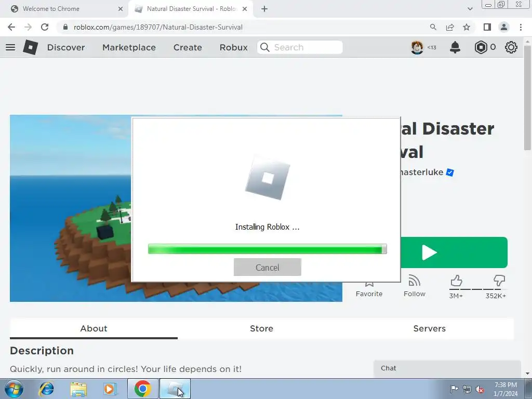This screenshot has height=399, width=532.
Task: Go forward in Chrome
Action: coord(28,27)
